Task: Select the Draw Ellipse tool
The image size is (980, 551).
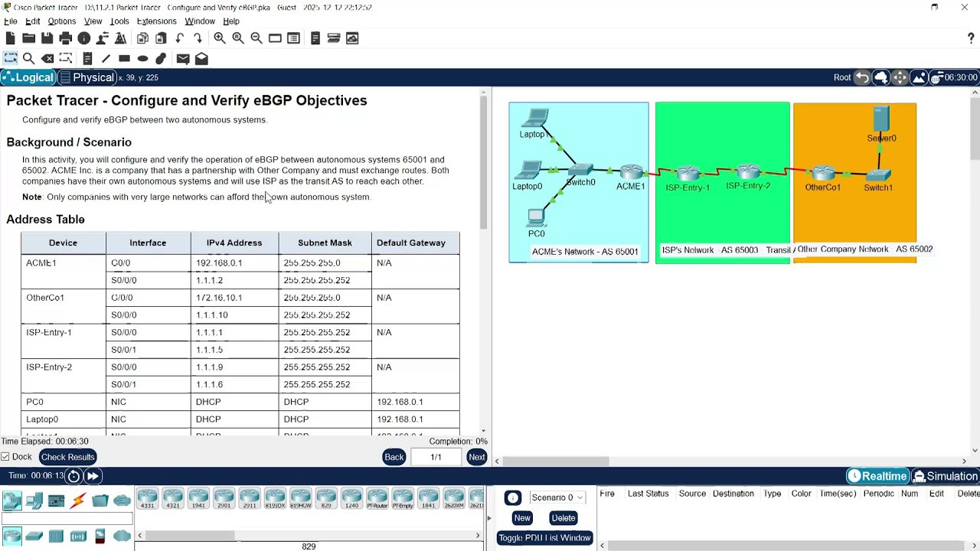Action: coord(142,58)
